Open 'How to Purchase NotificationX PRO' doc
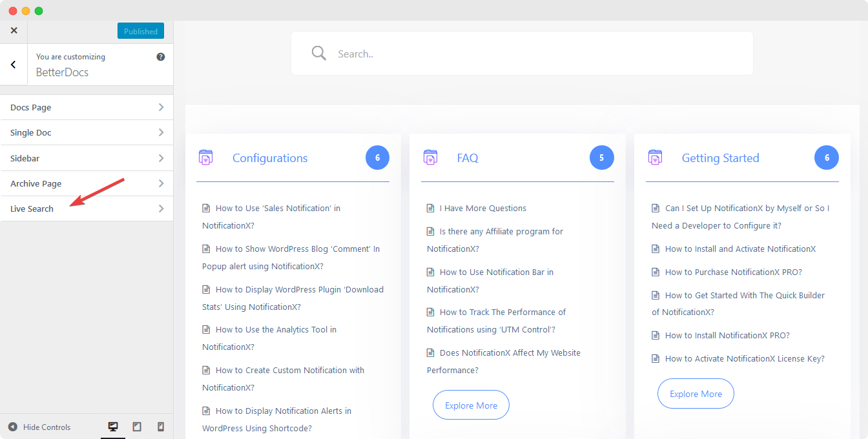 [734, 272]
